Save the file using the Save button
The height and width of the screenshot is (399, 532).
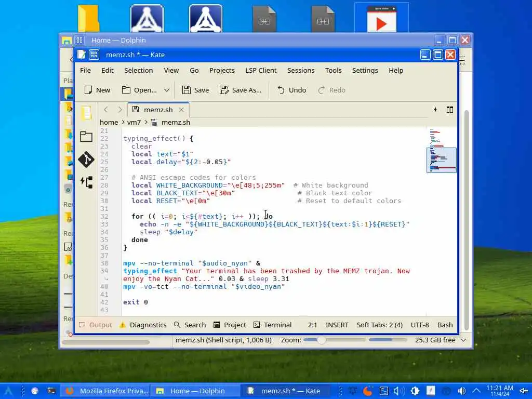pos(195,90)
